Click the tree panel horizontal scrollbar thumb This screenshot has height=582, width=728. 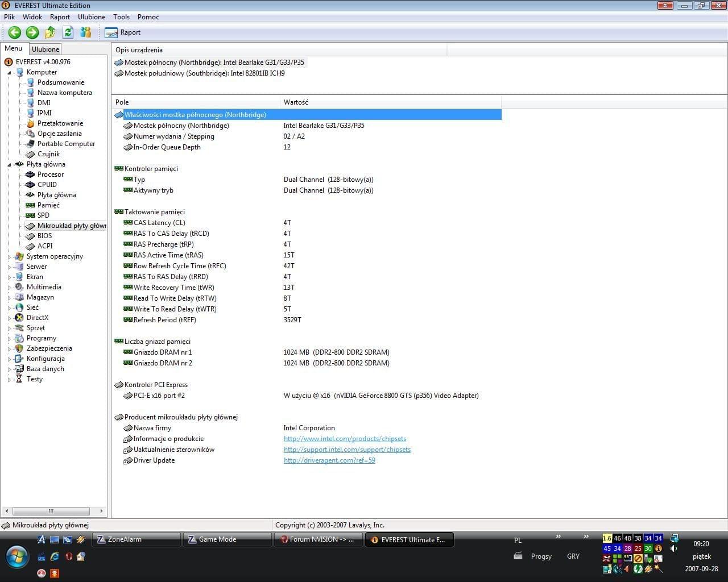pos(51,511)
